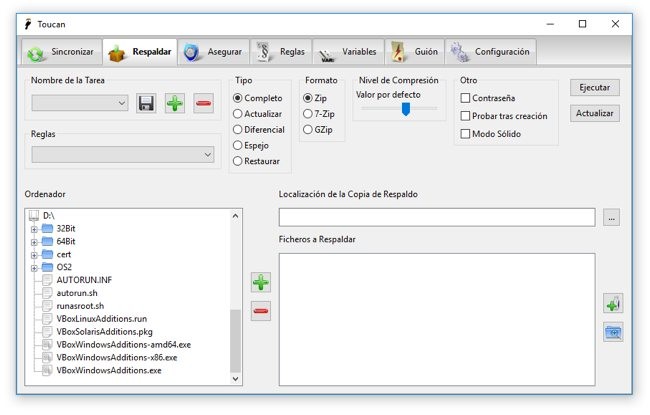This screenshot has height=415, width=650.
Task: Expand the cert folder node
Action: coord(34,255)
